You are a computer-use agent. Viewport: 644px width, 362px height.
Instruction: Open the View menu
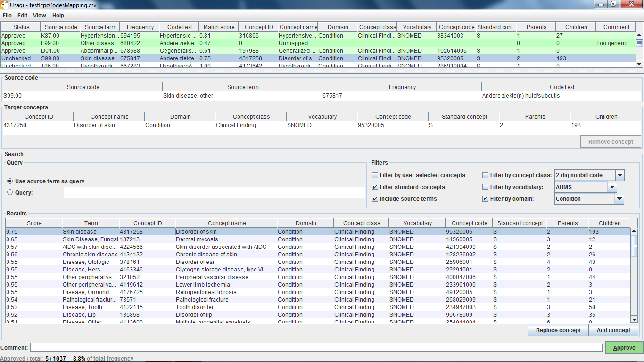coord(39,16)
